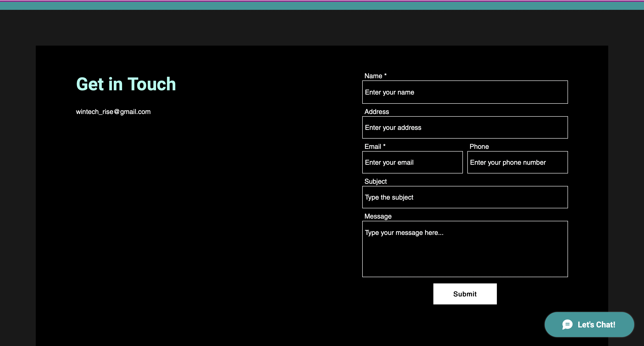The image size is (644, 346).
Task: Click the Get in Touch heading
Action: point(126,84)
